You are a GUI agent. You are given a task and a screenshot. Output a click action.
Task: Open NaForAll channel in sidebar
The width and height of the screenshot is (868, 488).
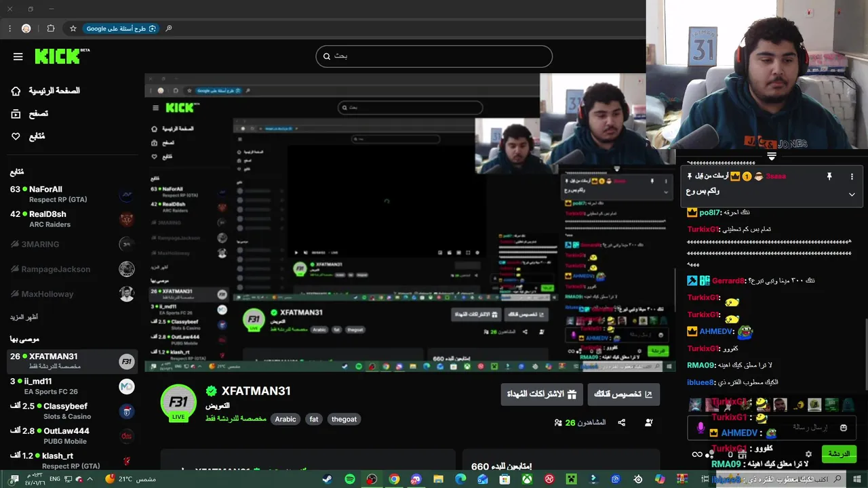coord(72,195)
